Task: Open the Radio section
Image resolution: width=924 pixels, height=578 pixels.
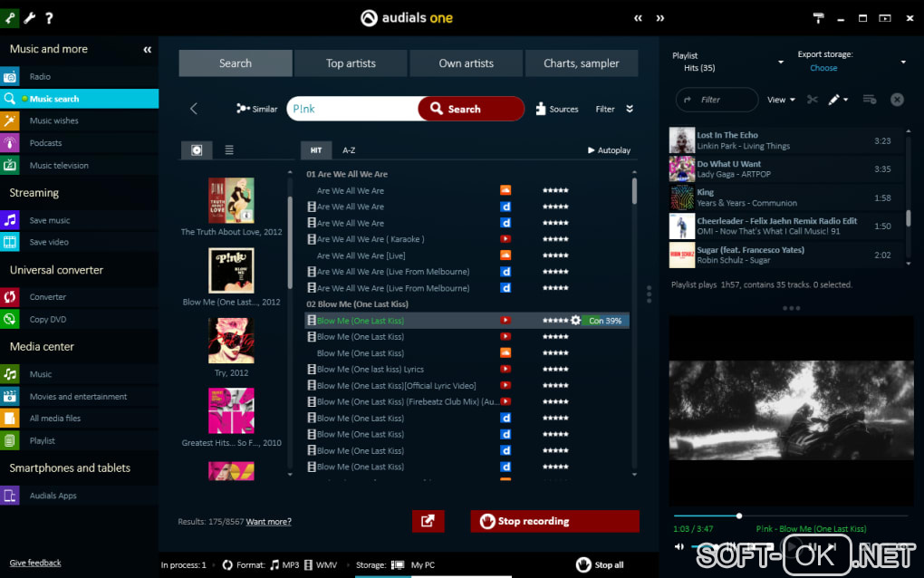Action: (79, 77)
